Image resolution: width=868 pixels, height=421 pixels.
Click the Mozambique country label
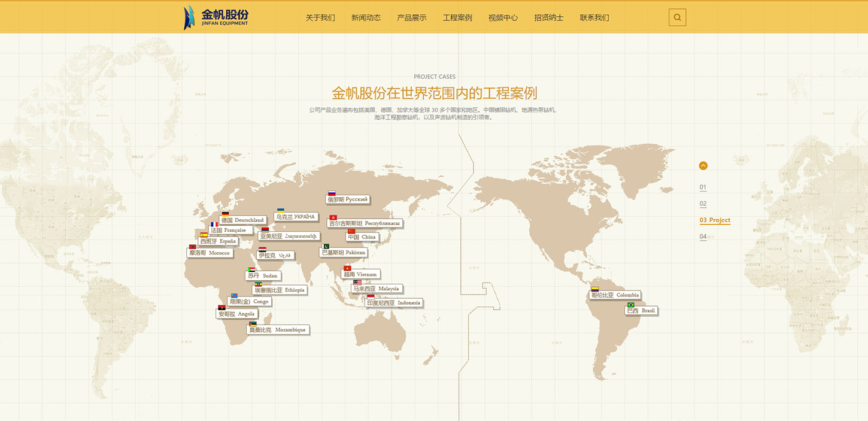coord(277,330)
